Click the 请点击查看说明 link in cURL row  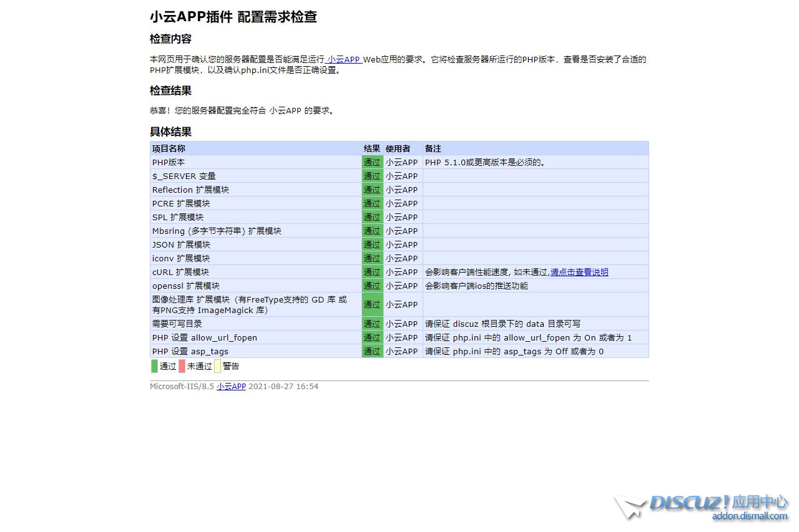tap(579, 272)
